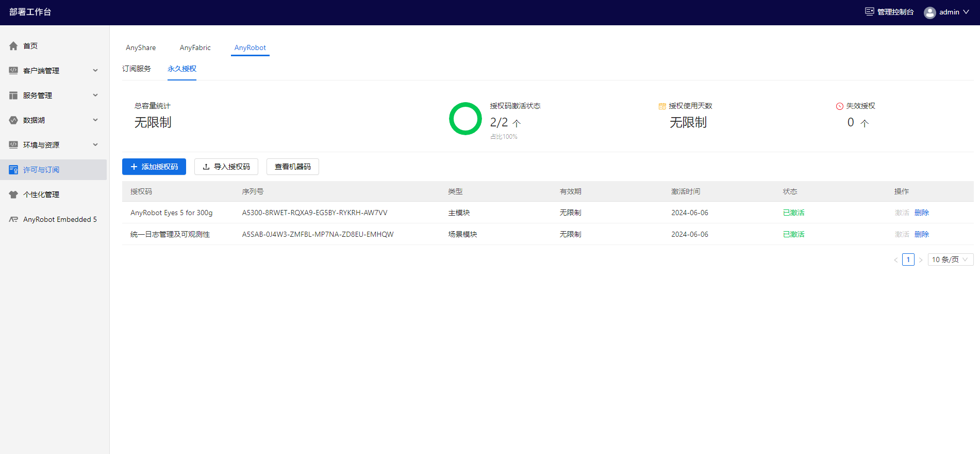Click the calendar icon beside 授权使用天数
Screen dimensions: 980x454
662,106
